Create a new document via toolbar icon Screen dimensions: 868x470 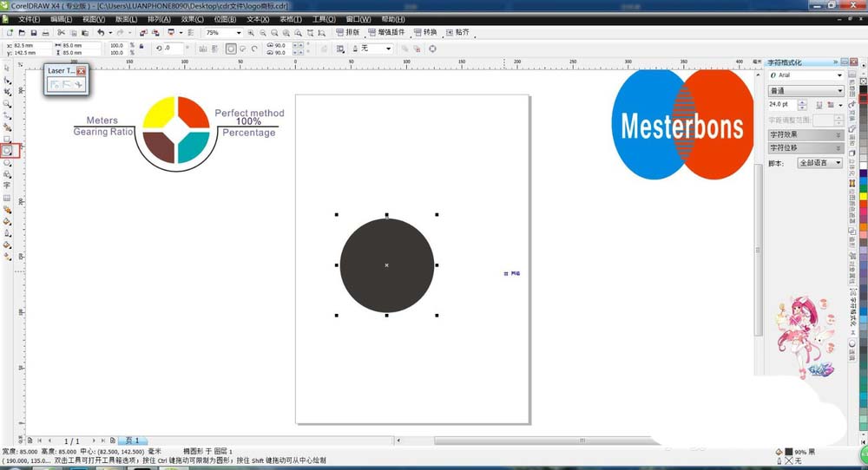(x=10, y=33)
